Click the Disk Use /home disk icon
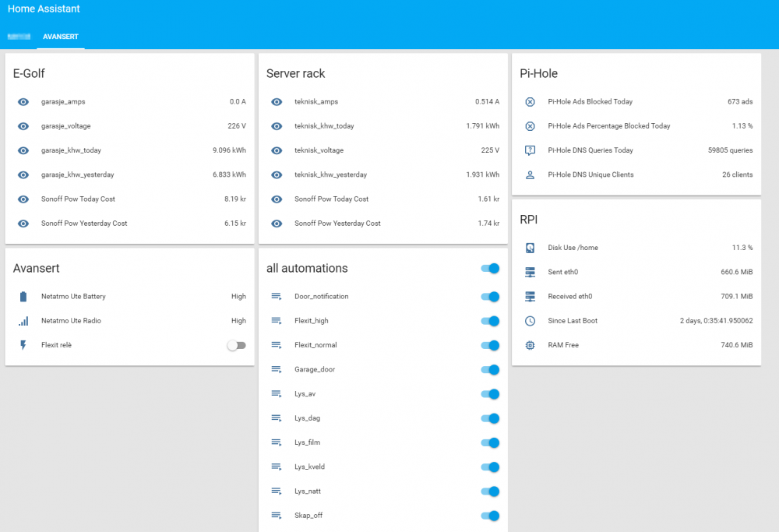The height and width of the screenshot is (532, 779). coord(530,248)
